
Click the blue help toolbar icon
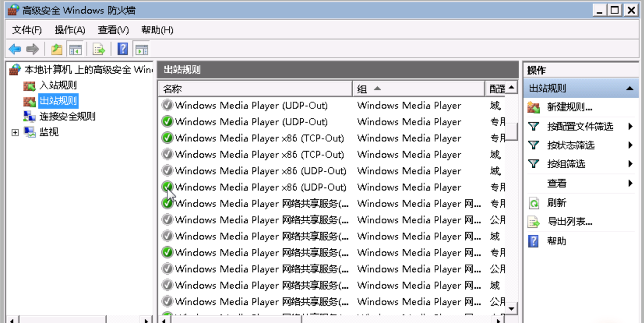coord(123,49)
